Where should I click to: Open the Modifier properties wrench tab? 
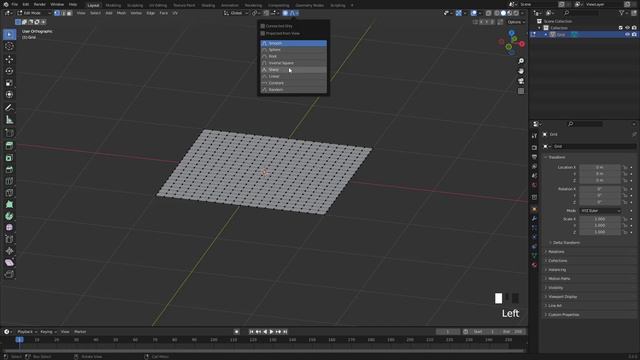pos(534,218)
